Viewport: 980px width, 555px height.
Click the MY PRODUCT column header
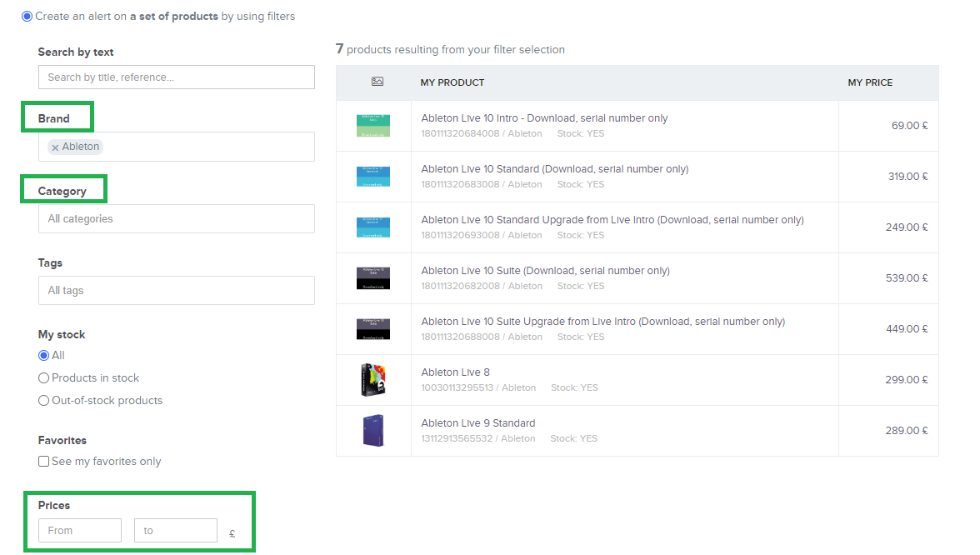click(x=452, y=82)
